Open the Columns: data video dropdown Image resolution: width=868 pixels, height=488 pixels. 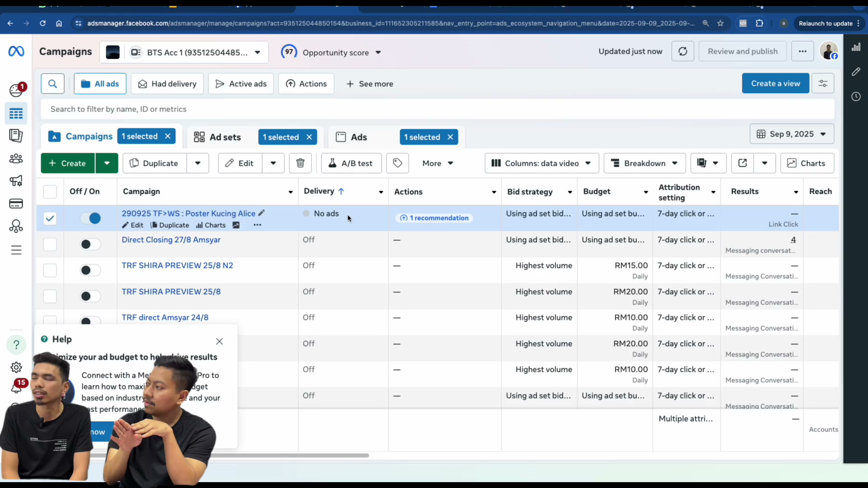[x=542, y=163]
